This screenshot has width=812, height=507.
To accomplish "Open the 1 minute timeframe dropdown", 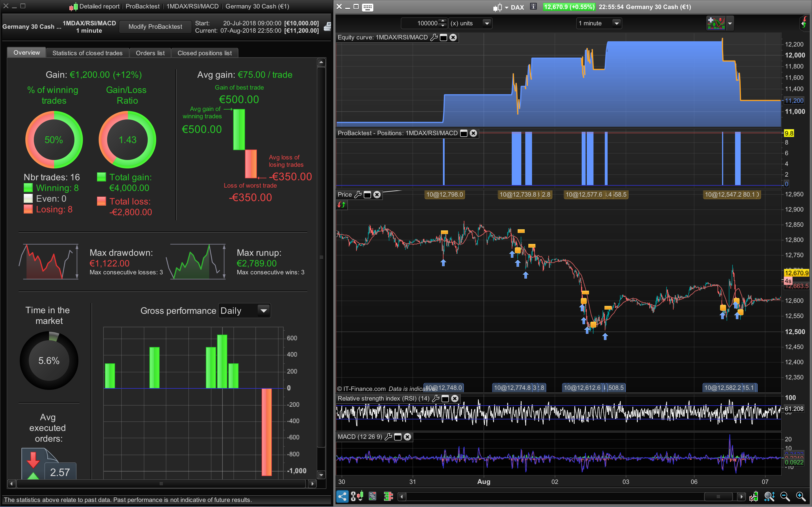I will click(x=616, y=23).
